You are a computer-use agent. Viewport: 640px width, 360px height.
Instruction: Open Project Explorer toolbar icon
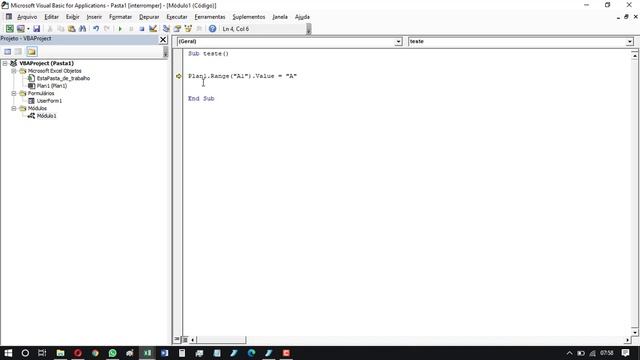tap(166, 29)
